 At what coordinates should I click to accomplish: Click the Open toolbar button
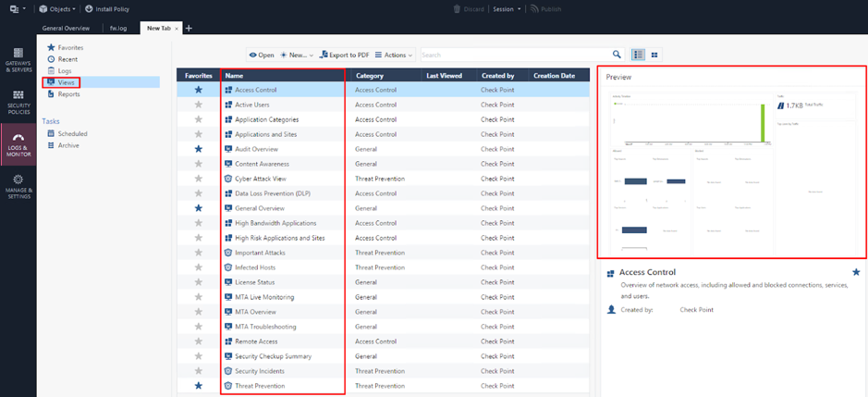point(262,55)
